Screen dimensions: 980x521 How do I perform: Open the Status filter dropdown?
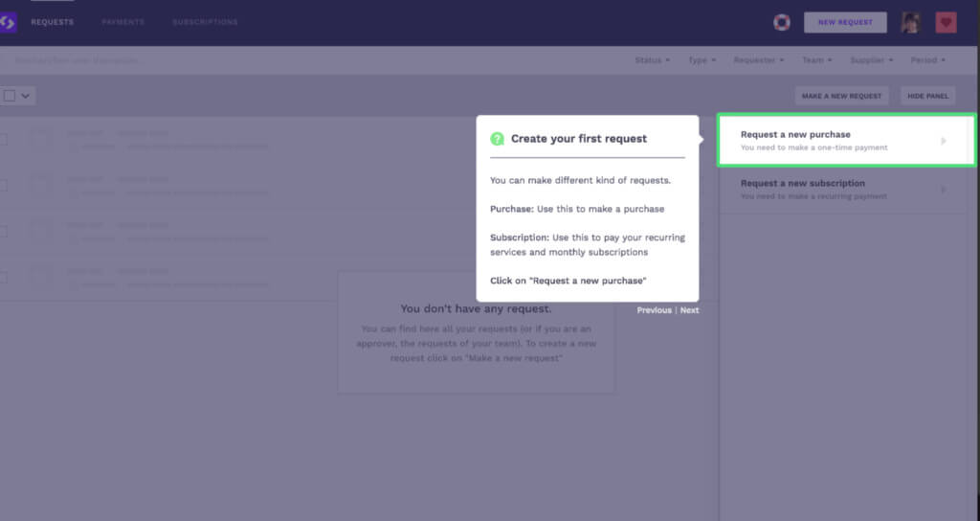coord(652,60)
